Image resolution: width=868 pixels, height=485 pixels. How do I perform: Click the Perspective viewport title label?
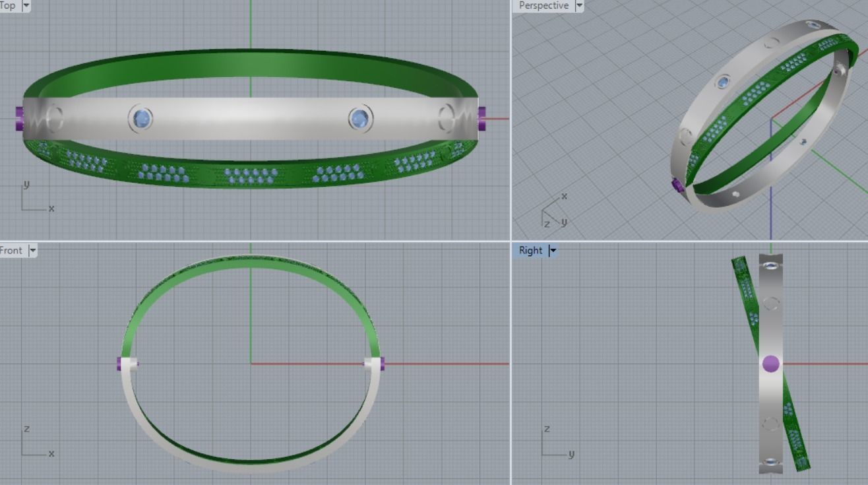[x=543, y=5]
